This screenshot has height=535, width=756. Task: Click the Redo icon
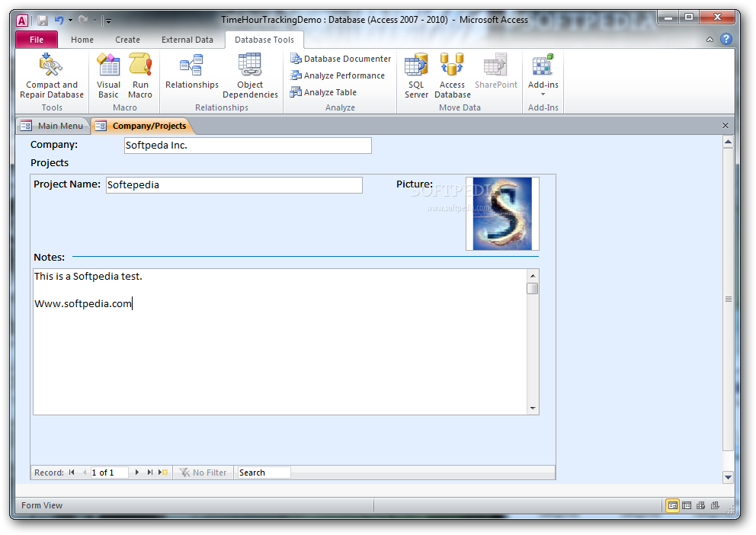(x=83, y=21)
